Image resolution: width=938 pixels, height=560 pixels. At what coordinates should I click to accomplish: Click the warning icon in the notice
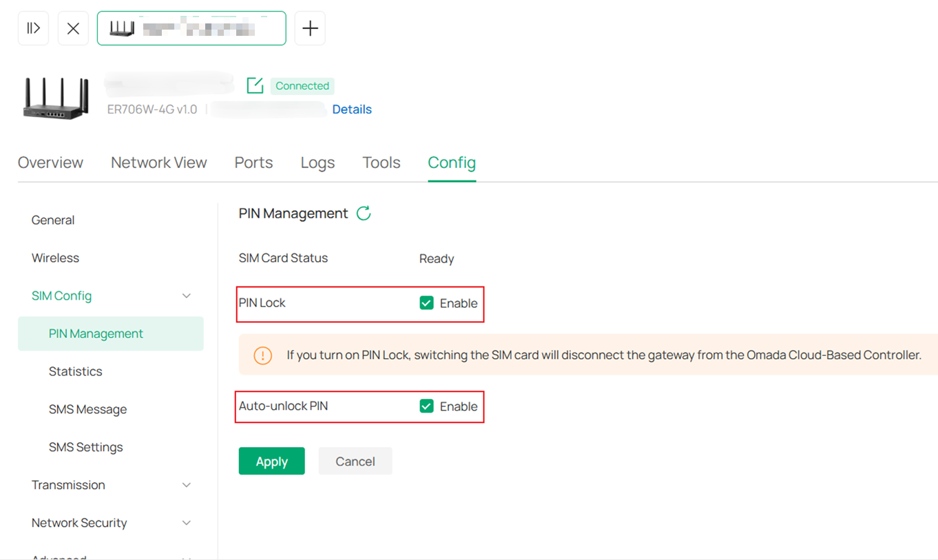pos(262,355)
